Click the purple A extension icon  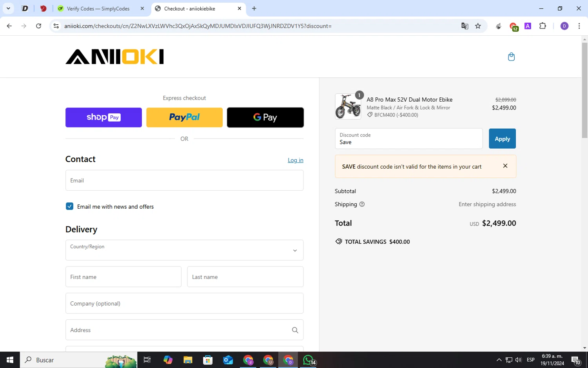point(528,26)
